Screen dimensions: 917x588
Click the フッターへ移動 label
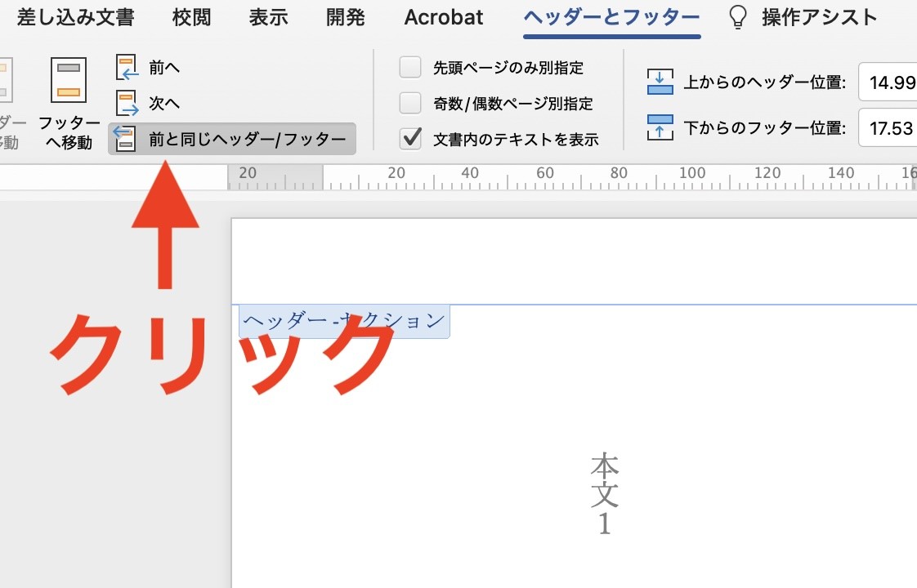(69, 132)
